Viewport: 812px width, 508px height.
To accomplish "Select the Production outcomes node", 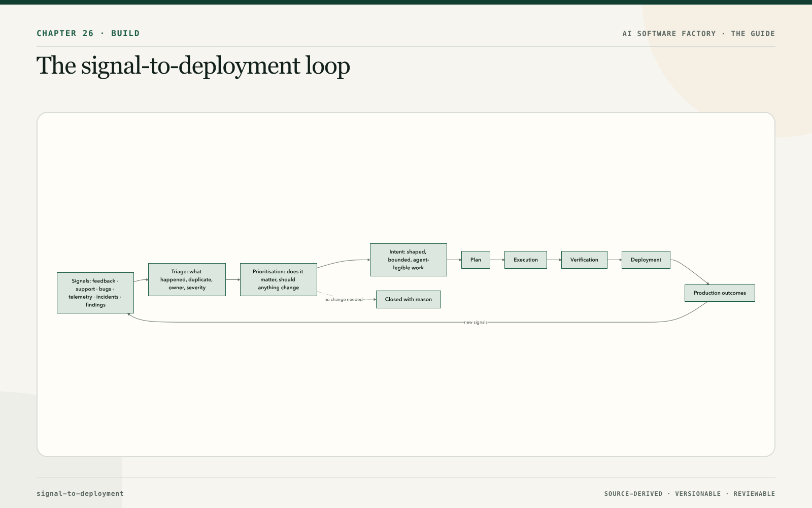I will click(720, 293).
